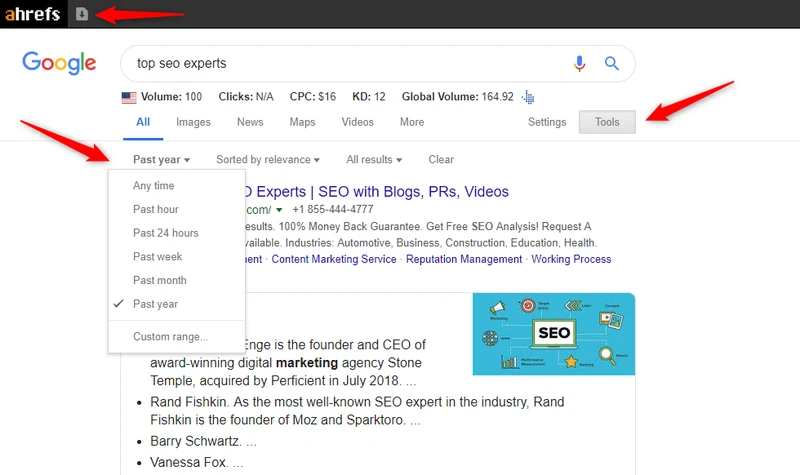Click the SEO infographic thumbnail
The height and width of the screenshot is (475, 800).
(x=554, y=334)
